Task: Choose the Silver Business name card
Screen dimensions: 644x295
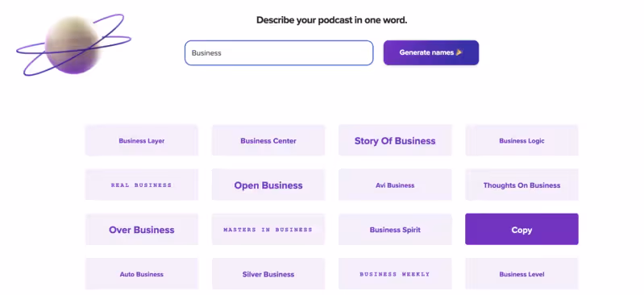Action: pos(268,273)
